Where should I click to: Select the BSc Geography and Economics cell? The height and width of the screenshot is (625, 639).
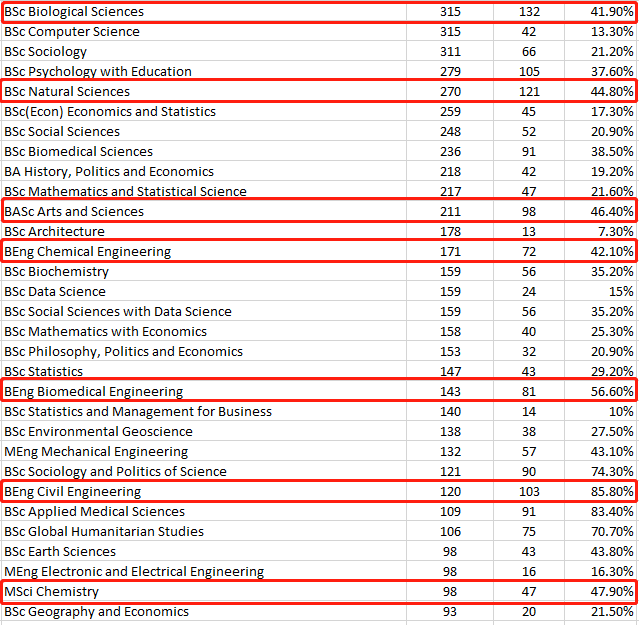coord(205,611)
